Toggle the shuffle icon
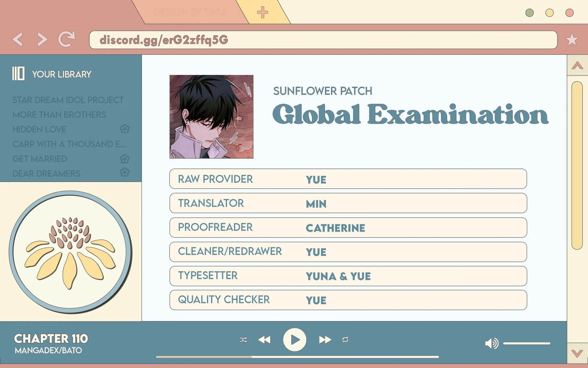588x368 pixels. click(x=243, y=340)
